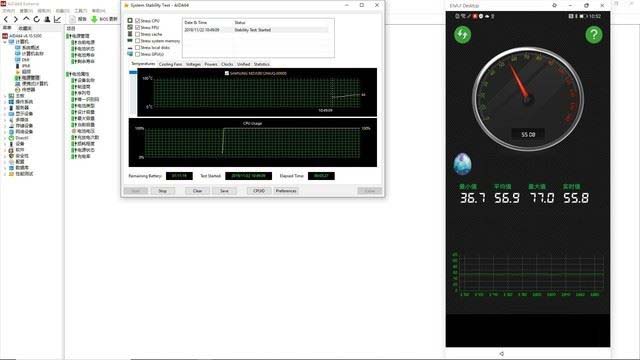Expand the 服务器 tree node arrow
This screenshot has width=640, height=360.
click(5, 108)
